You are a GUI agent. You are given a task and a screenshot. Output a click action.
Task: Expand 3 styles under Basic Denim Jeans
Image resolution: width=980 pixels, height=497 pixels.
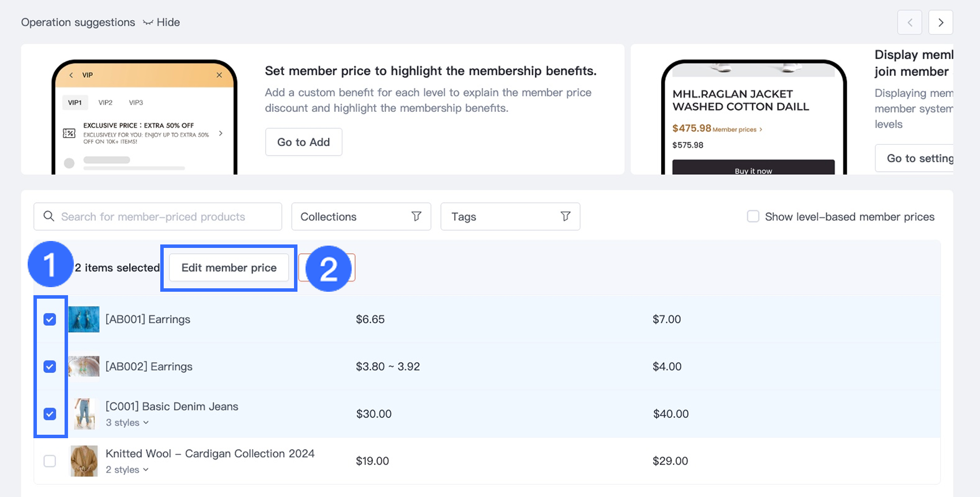click(x=127, y=423)
